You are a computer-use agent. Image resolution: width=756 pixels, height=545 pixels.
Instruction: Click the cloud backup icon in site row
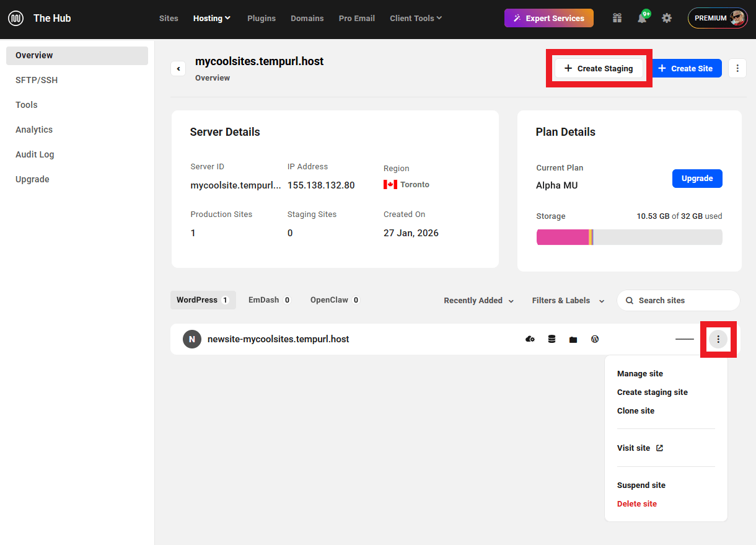[530, 339]
